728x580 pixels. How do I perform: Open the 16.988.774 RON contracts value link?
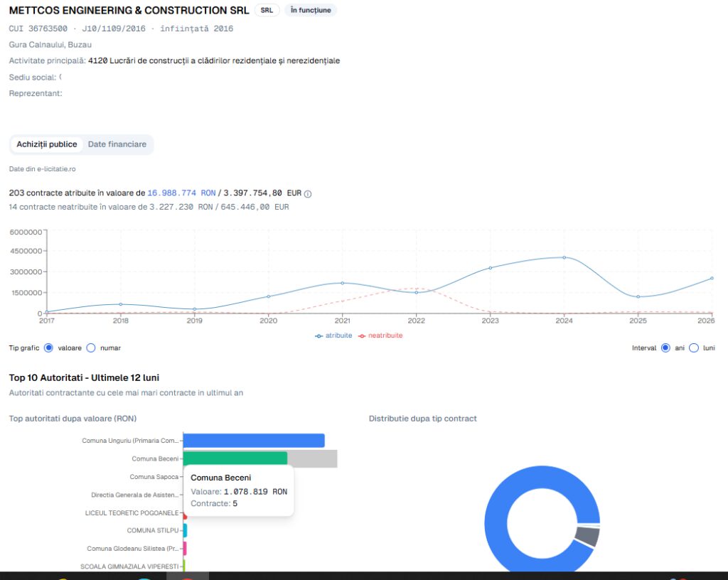click(181, 193)
